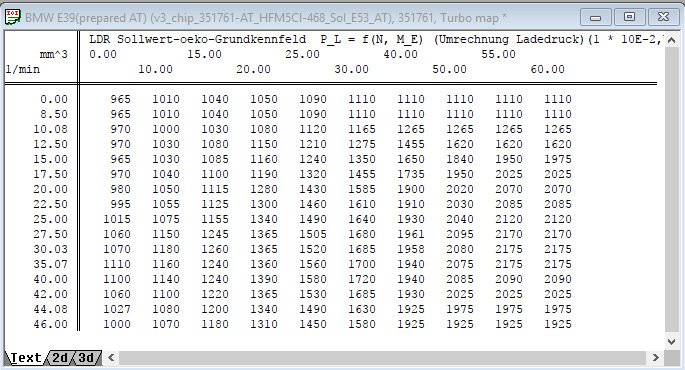
Task: Close the Turbo map window
Action: pyautogui.click(x=663, y=17)
